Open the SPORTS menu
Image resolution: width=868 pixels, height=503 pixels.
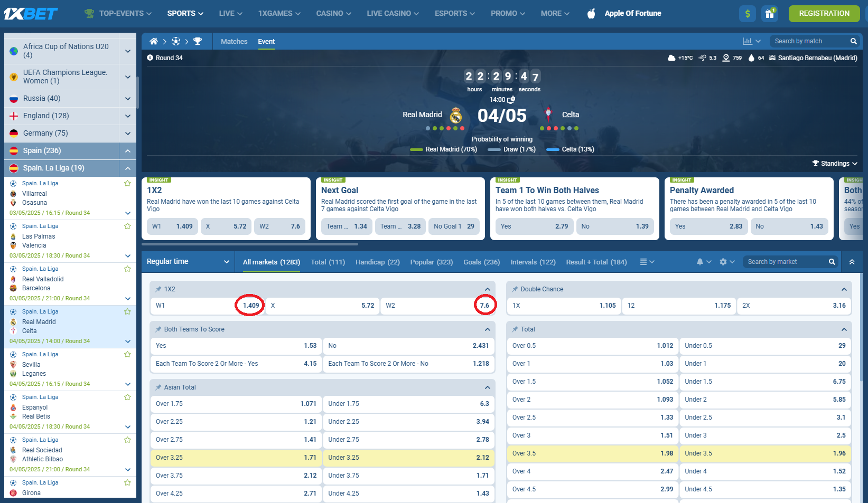click(x=185, y=13)
